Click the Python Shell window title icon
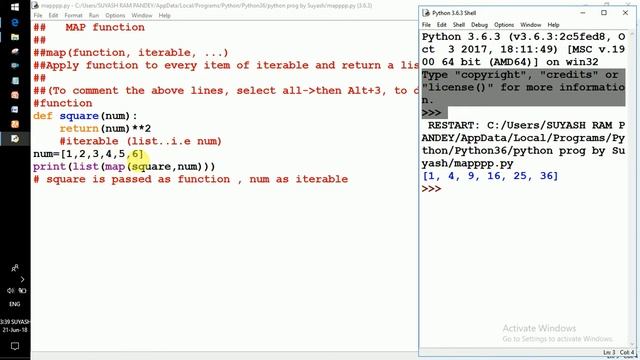 click(x=426, y=13)
